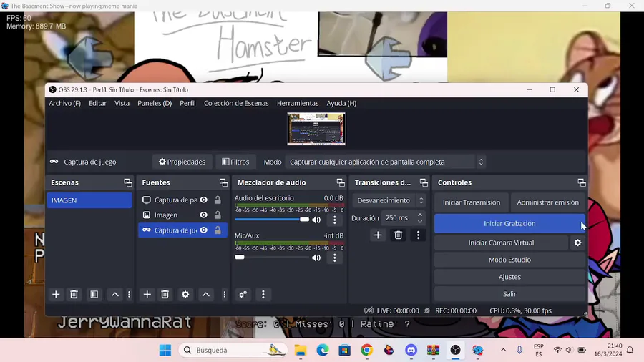Add a transition with plus icon
Viewport: 644px width, 362px height.
click(x=378, y=235)
